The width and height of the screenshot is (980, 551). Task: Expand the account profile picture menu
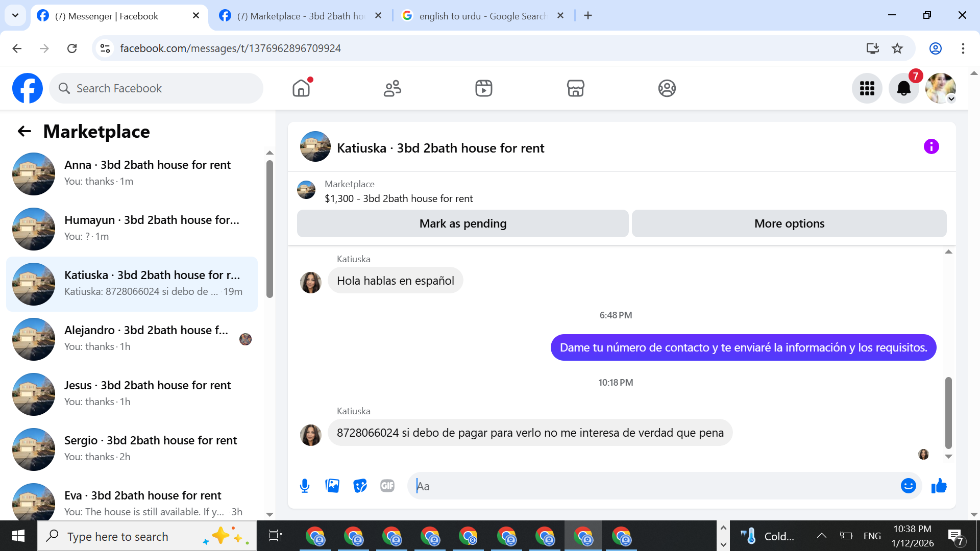(941, 88)
